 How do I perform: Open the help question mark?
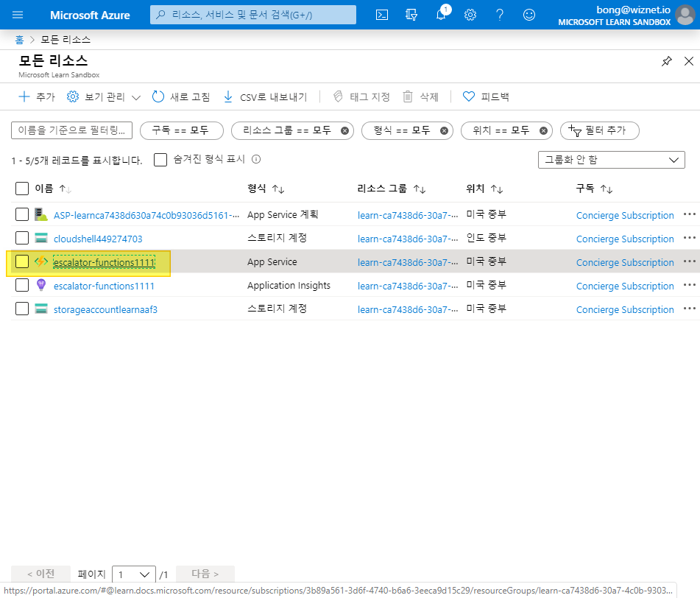(x=500, y=15)
